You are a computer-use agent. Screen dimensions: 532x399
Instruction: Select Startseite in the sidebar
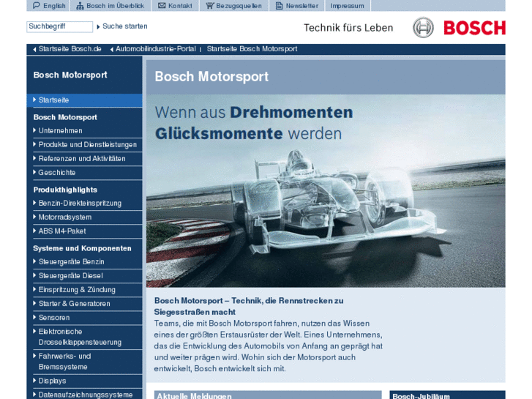[84, 100]
